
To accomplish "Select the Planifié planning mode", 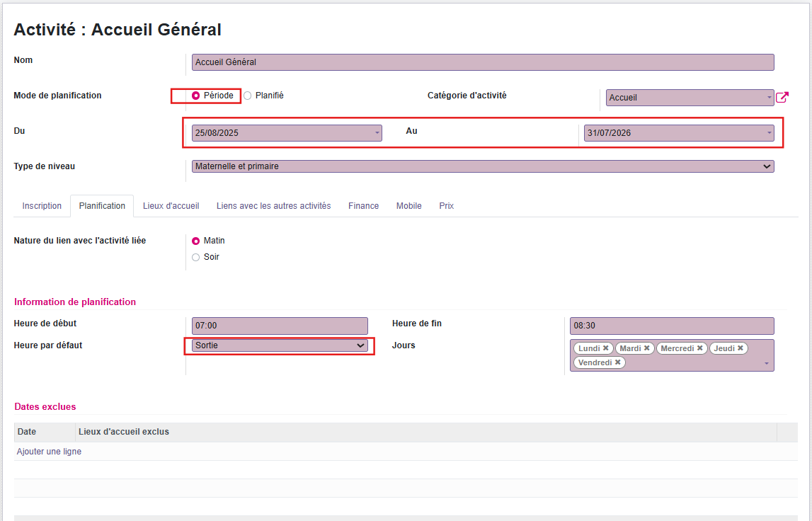I will (248, 96).
